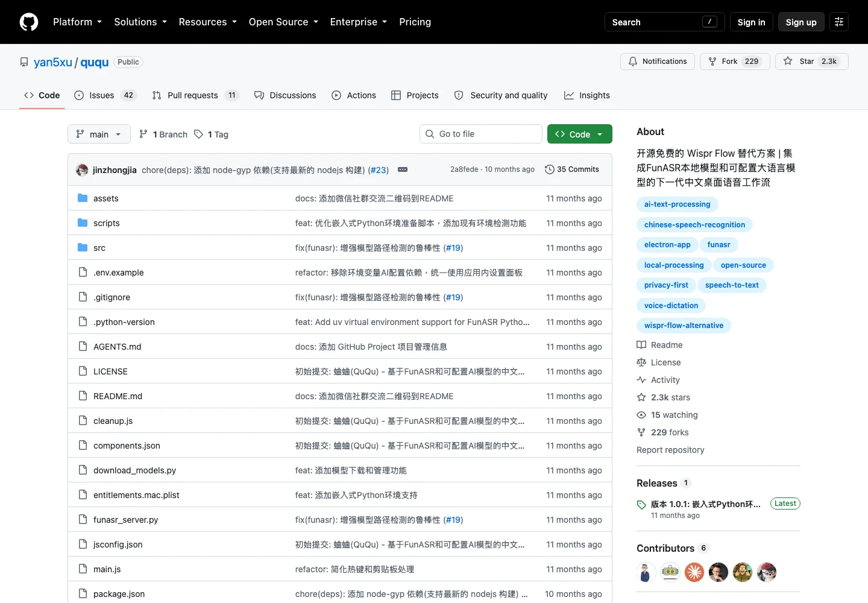
Task: Click the Readme book icon in About
Action: (641, 345)
